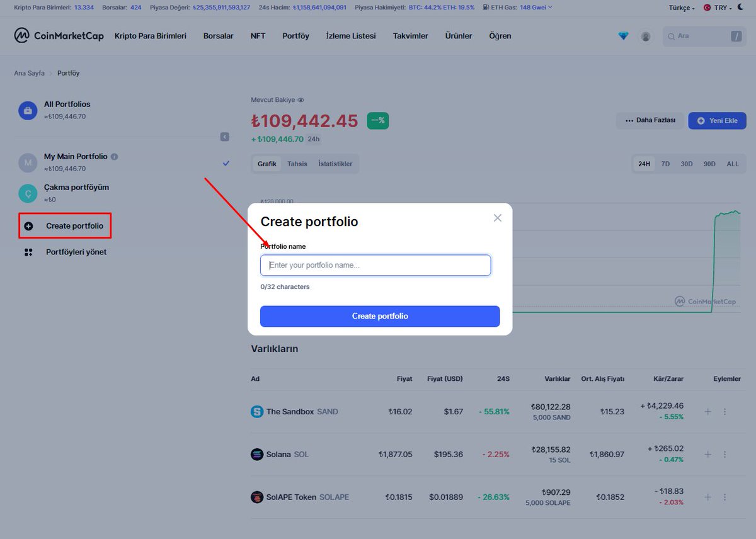This screenshot has width=756, height=539.
Task: Open İzleme Listesi menu
Action: click(351, 36)
